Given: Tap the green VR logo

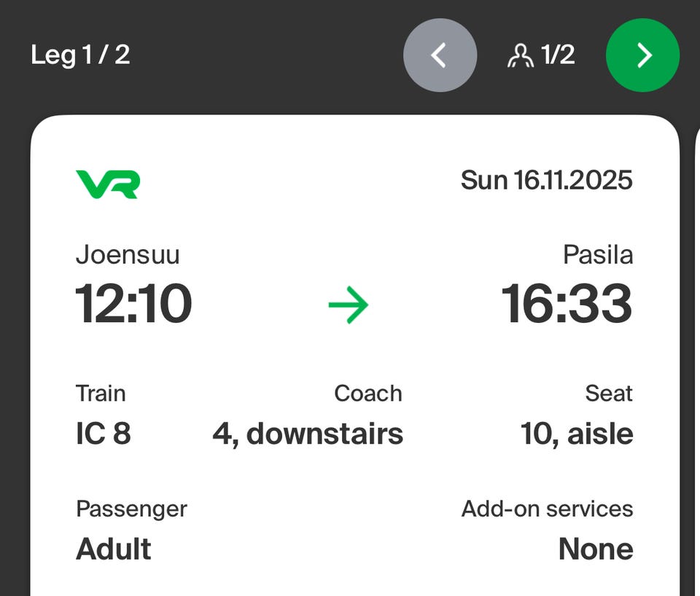Looking at the screenshot, I should (108, 184).
